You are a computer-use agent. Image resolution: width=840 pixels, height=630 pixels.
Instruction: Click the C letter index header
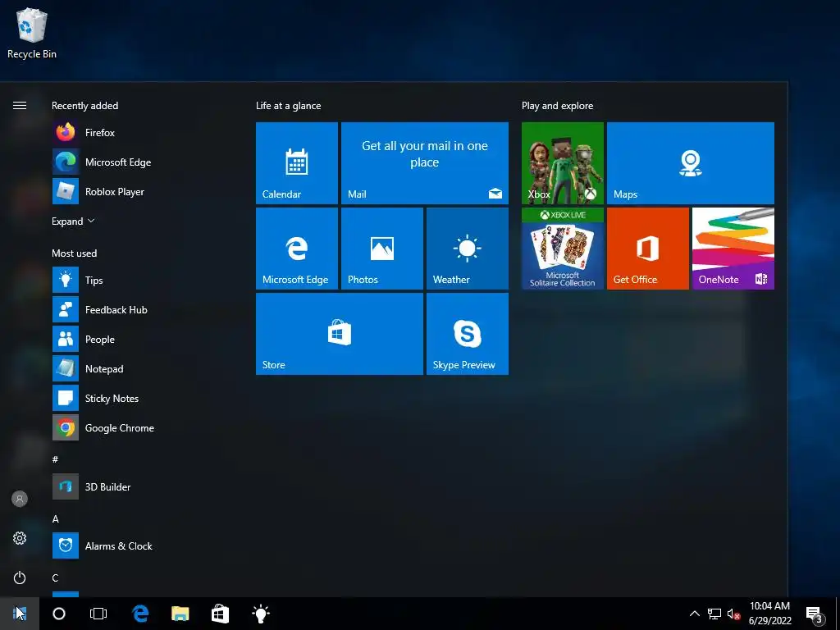click(x=55, y=577)
